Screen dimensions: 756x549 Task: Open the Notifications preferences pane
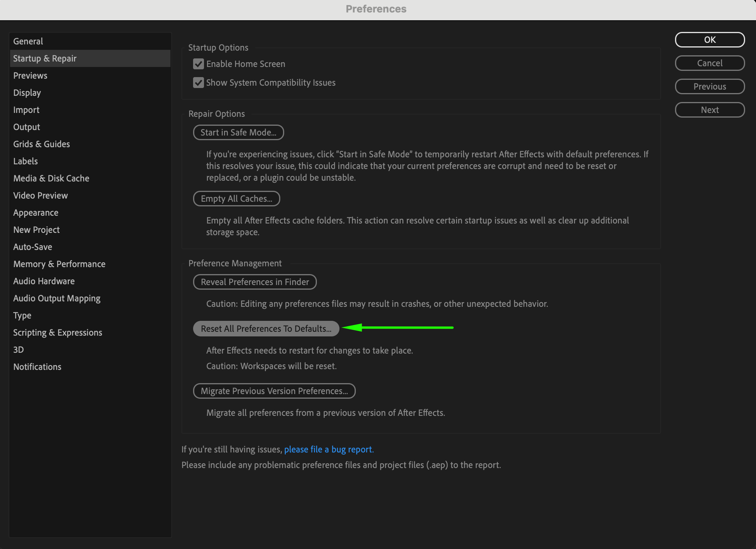pos(37,367)
